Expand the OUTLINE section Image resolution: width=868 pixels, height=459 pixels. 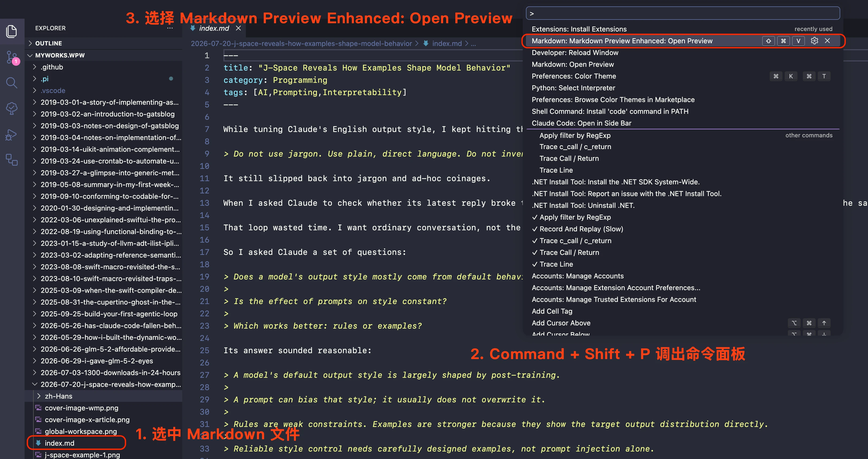[30, 43]
